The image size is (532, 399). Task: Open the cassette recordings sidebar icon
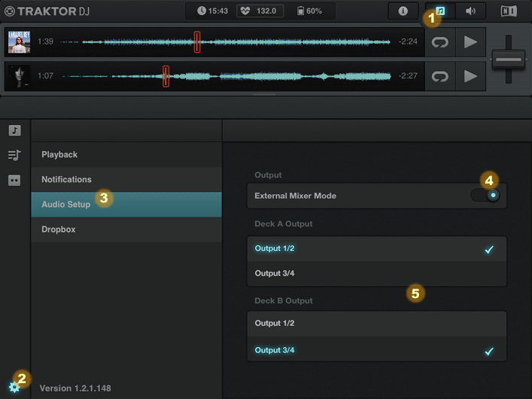click(14, 181)
